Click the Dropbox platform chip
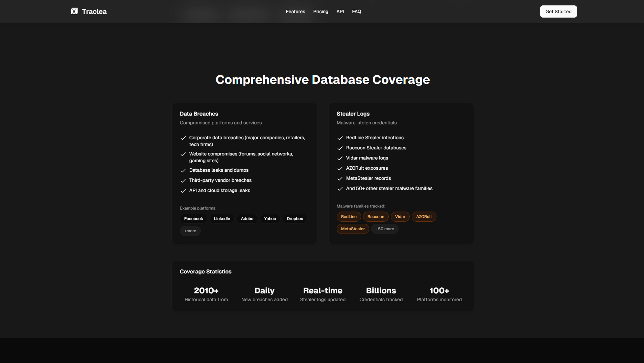 294,219
